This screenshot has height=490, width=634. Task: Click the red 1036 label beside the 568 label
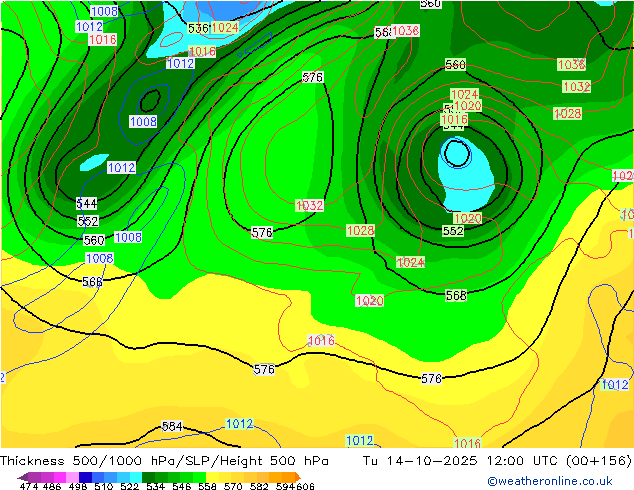(406, 31)
